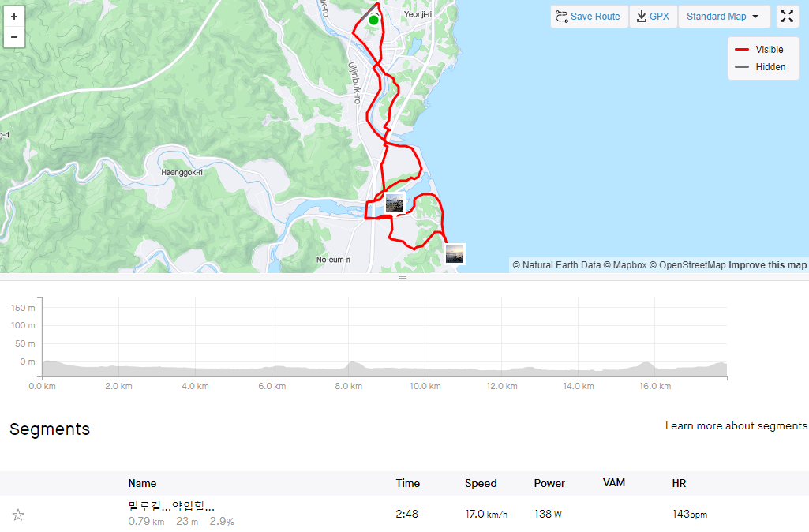Open Learn more about segments link
Image resolution: width=809 pixels, height=532 pixels.
tap(736, 425)
